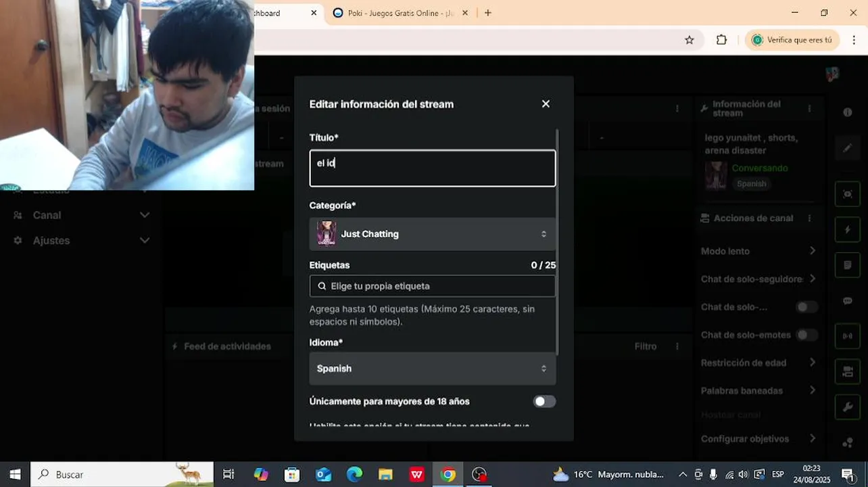Open Palabras baneadas settings

point(758,390)
